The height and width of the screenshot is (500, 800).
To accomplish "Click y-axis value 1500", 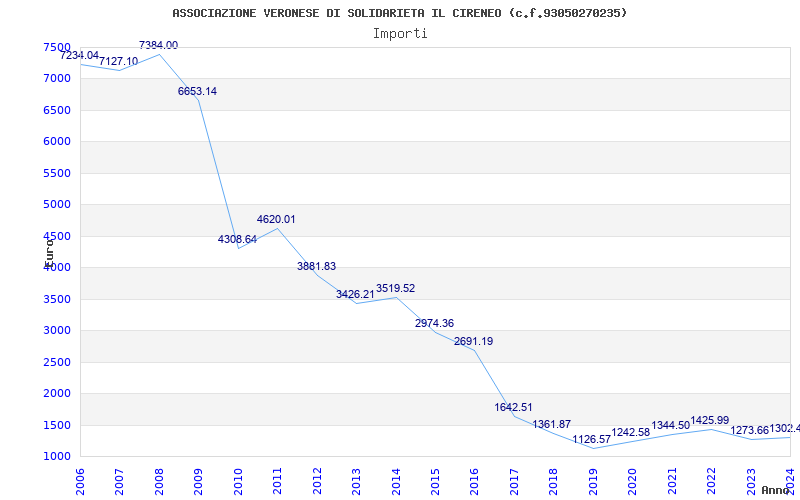I will [x=57, y=425].
